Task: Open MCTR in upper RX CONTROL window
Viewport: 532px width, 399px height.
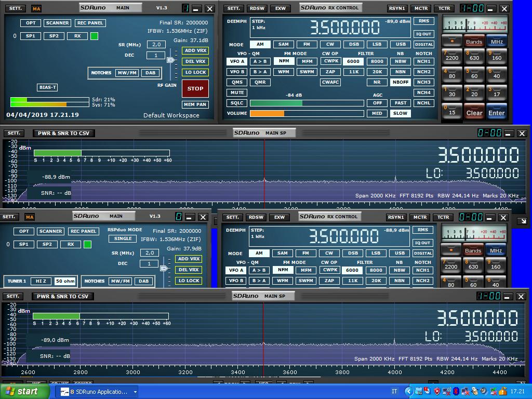Action: pyautogui.click(x=421, y=8)
